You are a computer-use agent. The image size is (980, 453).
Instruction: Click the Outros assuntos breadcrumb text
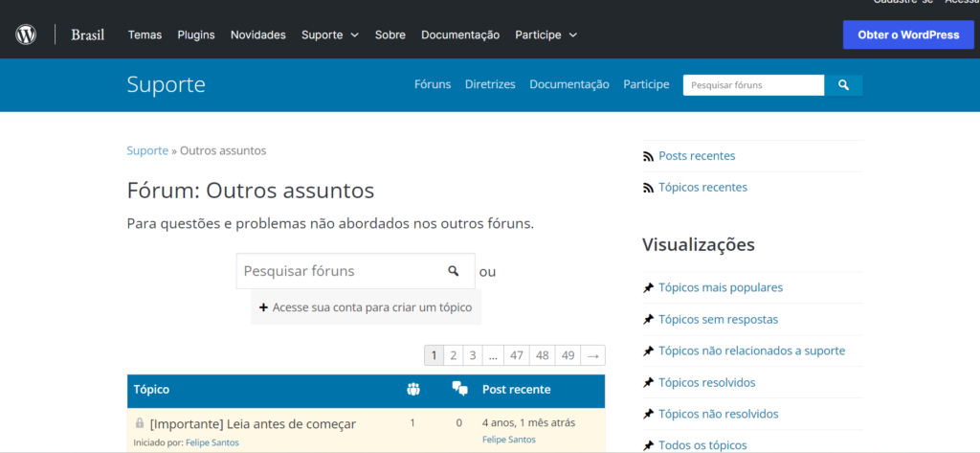pos(223,150)
